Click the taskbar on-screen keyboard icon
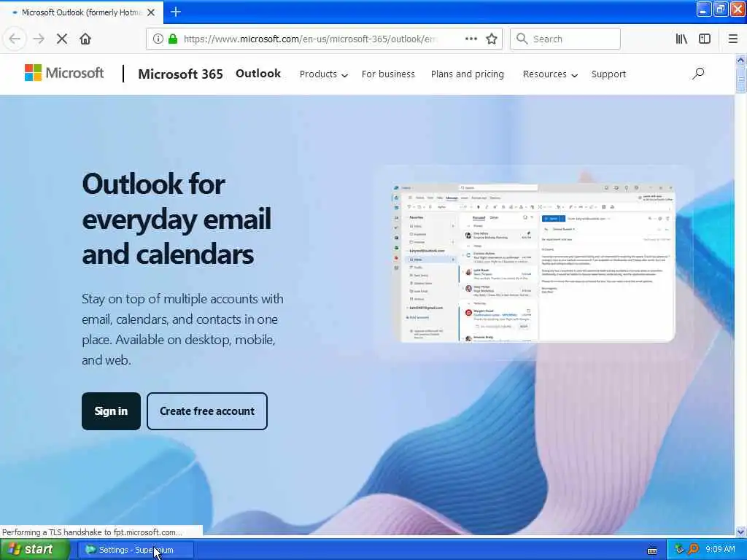This screenshot has width=747, height=560. pos(652,551)
